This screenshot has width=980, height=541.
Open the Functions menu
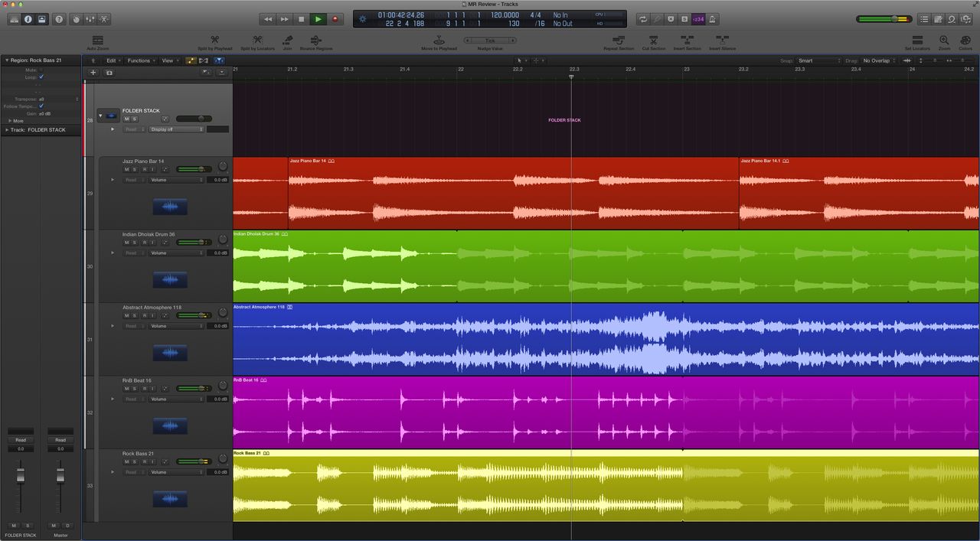141,60
